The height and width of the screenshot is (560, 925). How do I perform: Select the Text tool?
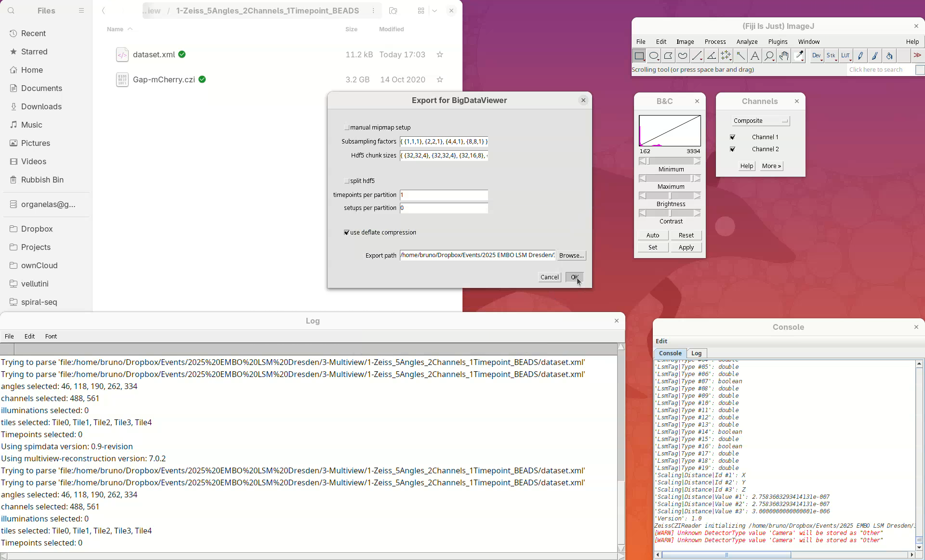coord(755,56)
